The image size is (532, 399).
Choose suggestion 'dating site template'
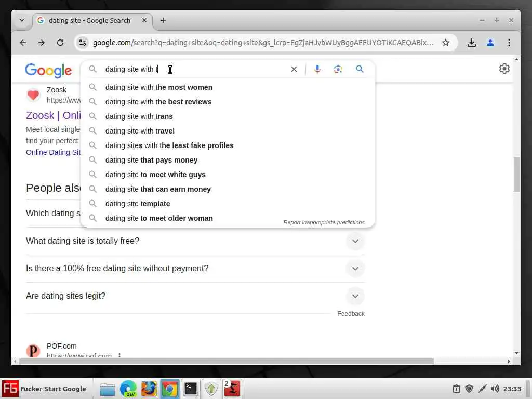coord(228,204)
